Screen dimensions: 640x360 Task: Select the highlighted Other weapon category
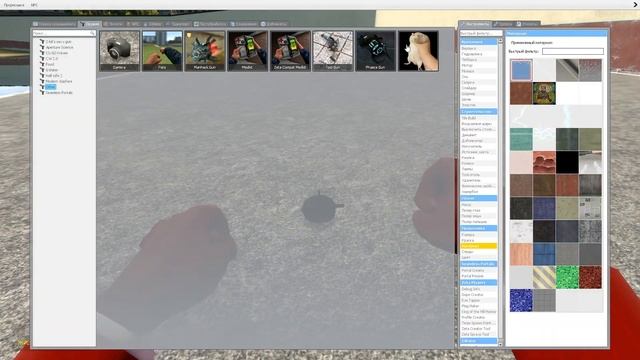point(50,87)
